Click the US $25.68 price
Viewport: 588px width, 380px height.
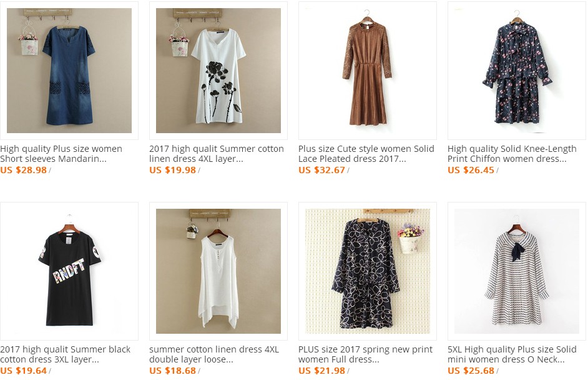(x=471, y=371)
